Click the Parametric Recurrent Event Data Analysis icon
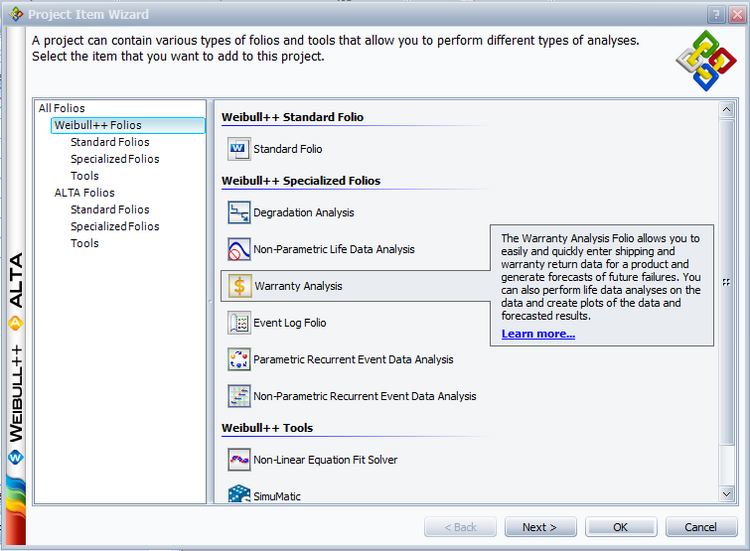 tap(239, 360)
